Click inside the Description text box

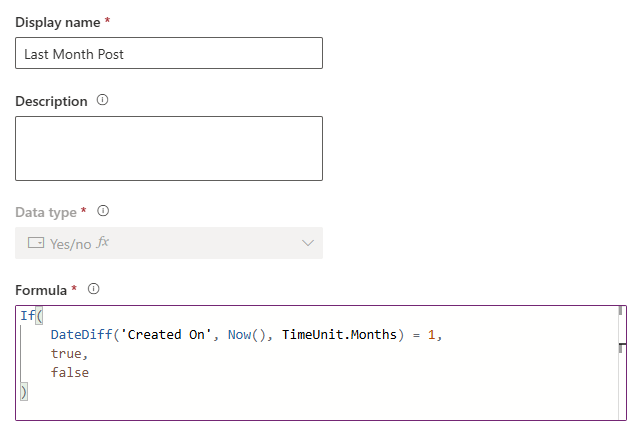click(x=168, y=148)
